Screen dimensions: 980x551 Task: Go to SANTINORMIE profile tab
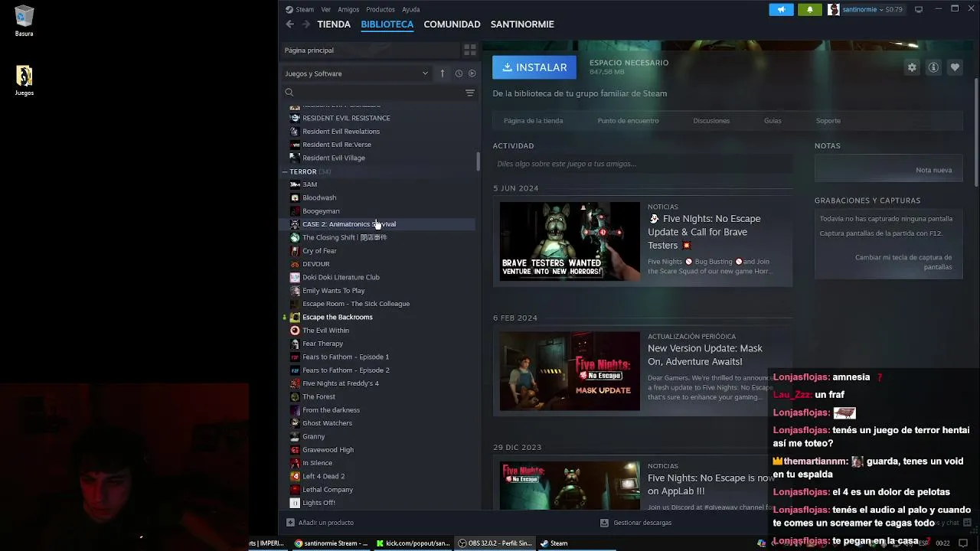pos(522,24)
